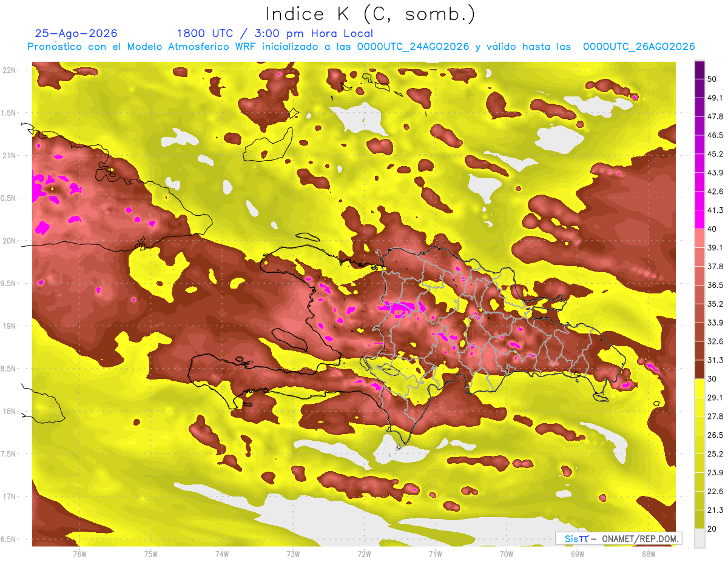This screenshot has width=728, height=562.
Task: Click the '42.6' colorbar label
Action: 715,192
